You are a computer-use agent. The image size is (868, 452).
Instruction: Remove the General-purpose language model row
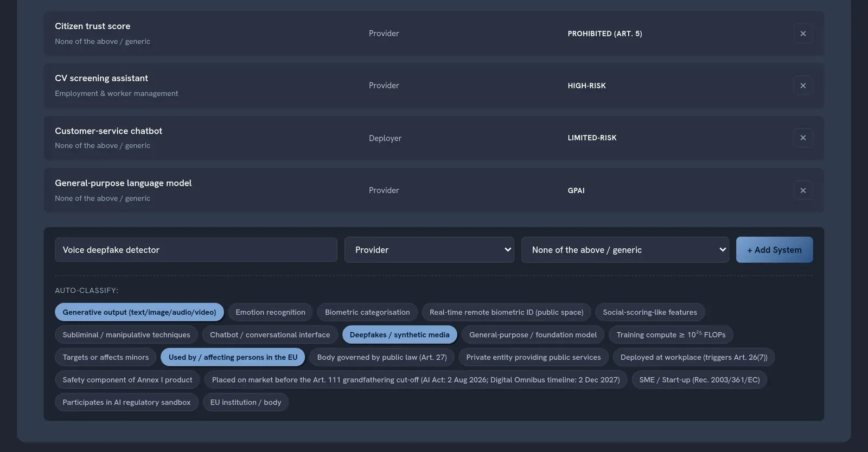(x=803, y=190)
